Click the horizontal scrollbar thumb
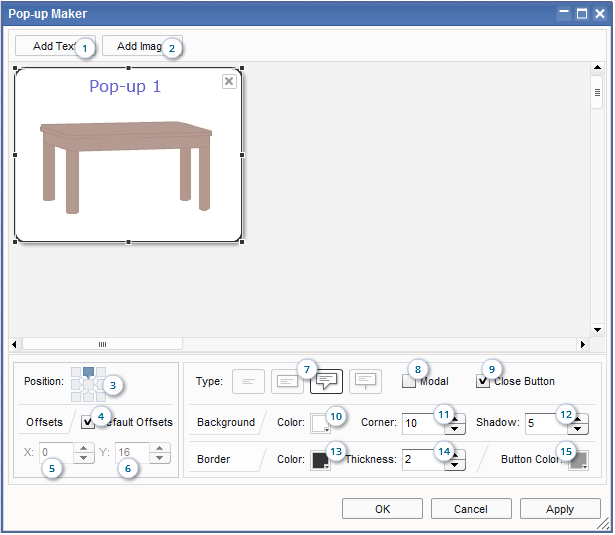The image size is (615, 535). click(102, 344)
